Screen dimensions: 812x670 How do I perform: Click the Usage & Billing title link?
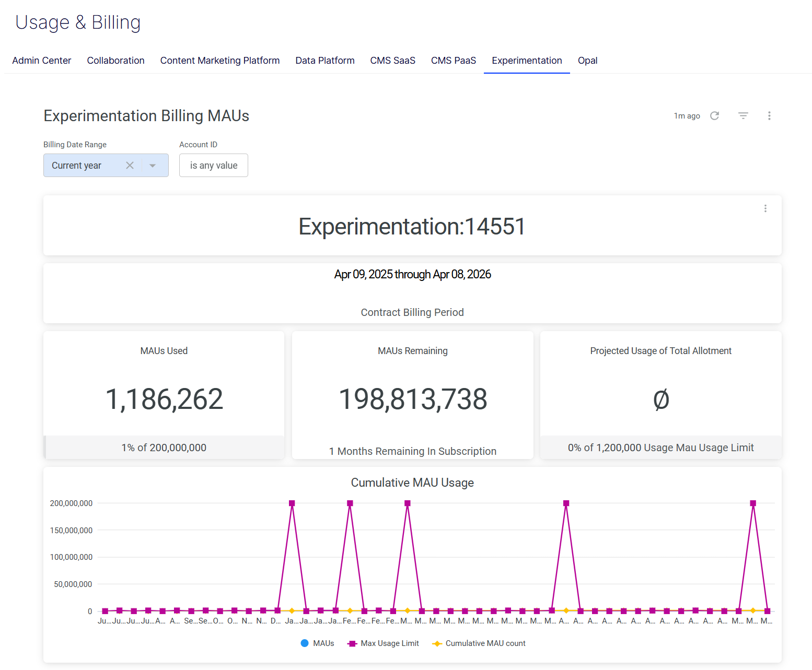[x=77, y=22]
